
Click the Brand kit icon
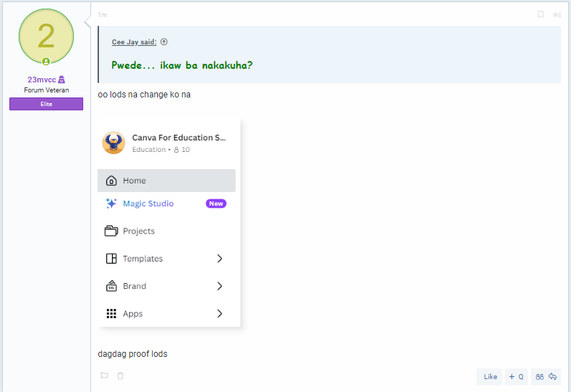pyautogui.click(x=111, y=286)
